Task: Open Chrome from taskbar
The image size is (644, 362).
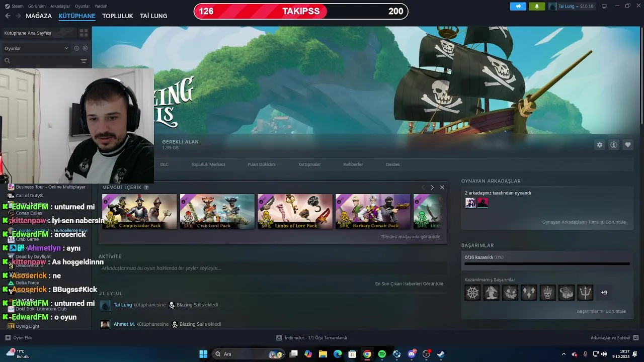Action: click(x=367, y=354)
